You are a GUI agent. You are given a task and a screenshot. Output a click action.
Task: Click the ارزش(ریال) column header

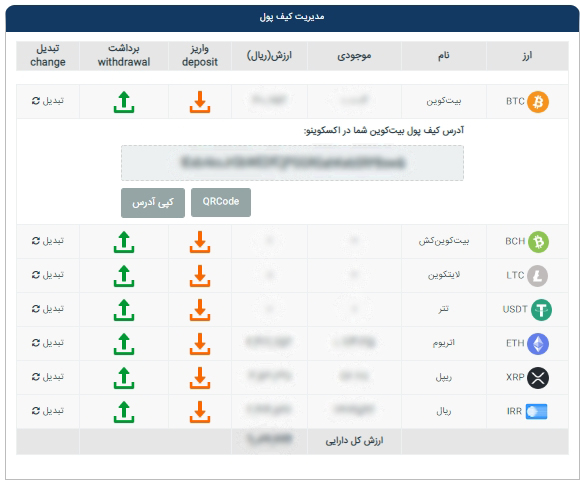pyautogui.click(x=269, y=56)
